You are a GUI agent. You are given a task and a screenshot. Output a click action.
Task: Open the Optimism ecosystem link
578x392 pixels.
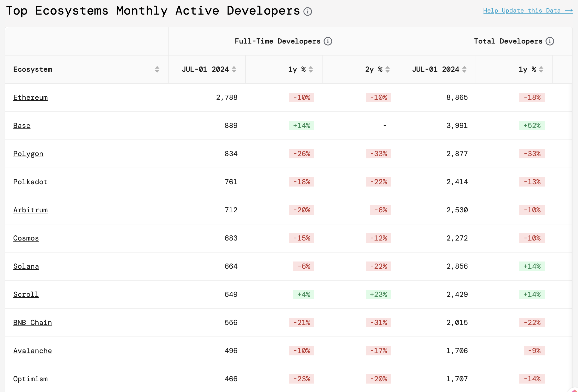pyautogui.click(x=30, y=379)
